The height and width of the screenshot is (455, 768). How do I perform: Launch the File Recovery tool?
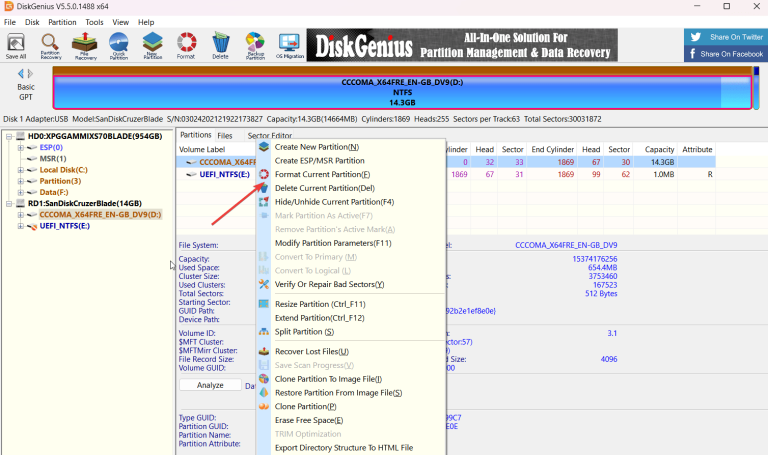point(85,46)
